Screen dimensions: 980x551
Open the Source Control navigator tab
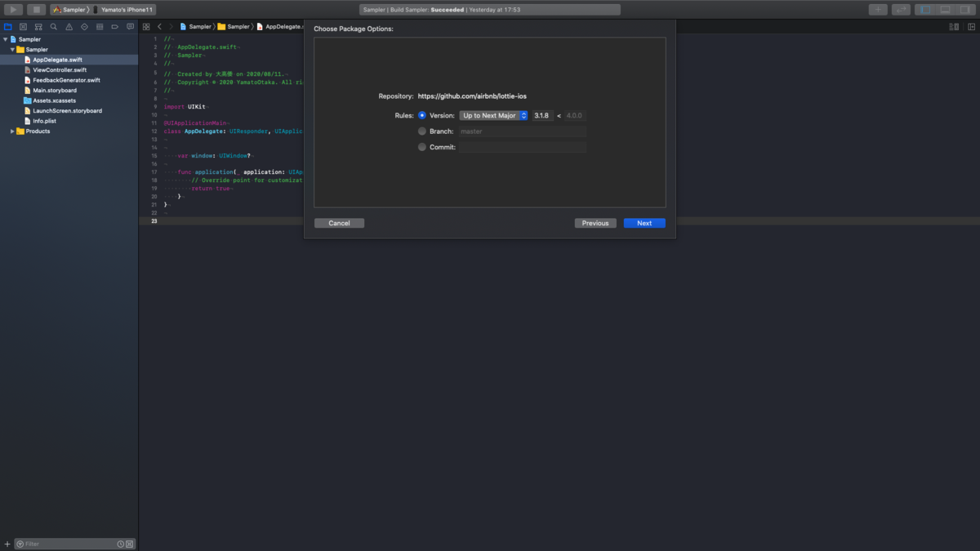pyautogui.click(x=23, y=27)
